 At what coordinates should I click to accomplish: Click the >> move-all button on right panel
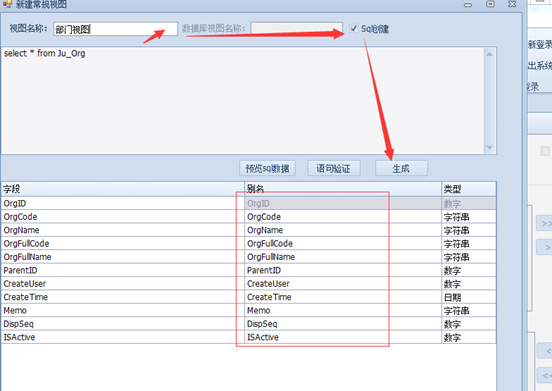545,223
